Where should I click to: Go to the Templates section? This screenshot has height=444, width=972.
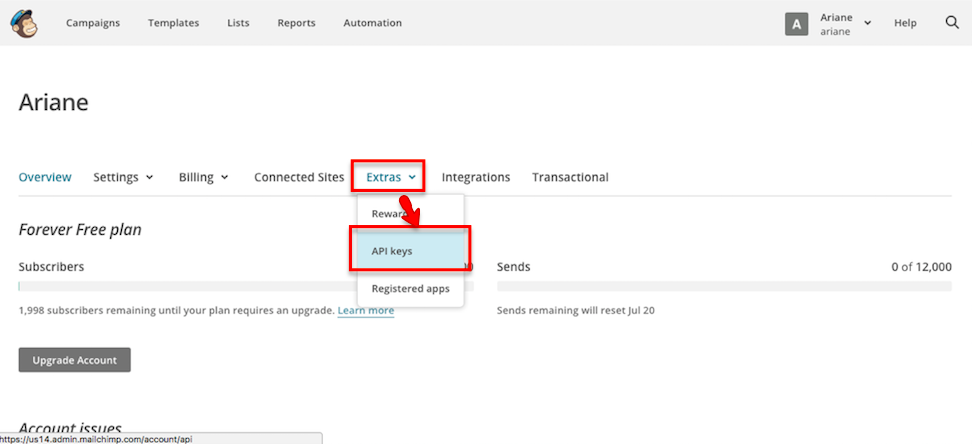point(174,23)
